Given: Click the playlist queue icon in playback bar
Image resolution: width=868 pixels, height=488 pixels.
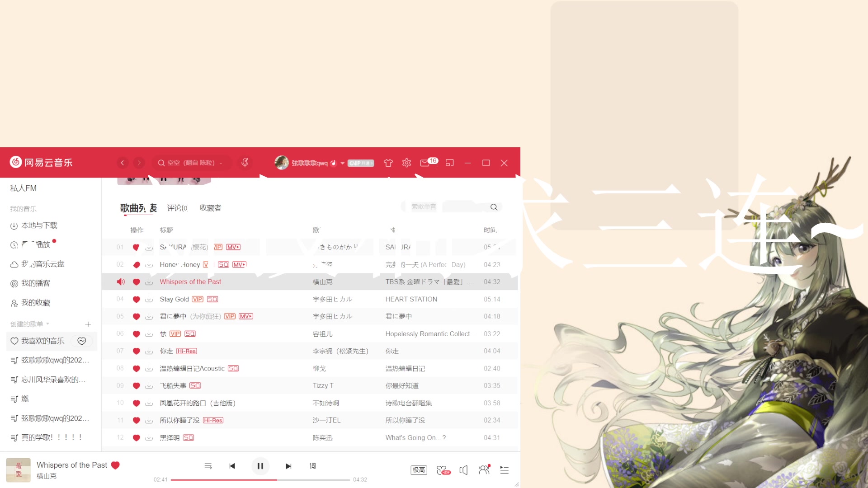Looking at the screenshot, I should click(505, 470).
